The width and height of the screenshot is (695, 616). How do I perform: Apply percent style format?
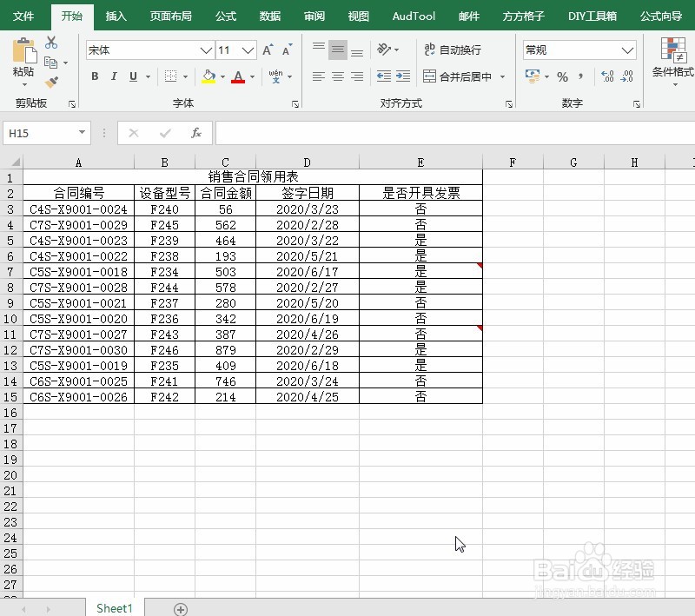coord(562,77)
